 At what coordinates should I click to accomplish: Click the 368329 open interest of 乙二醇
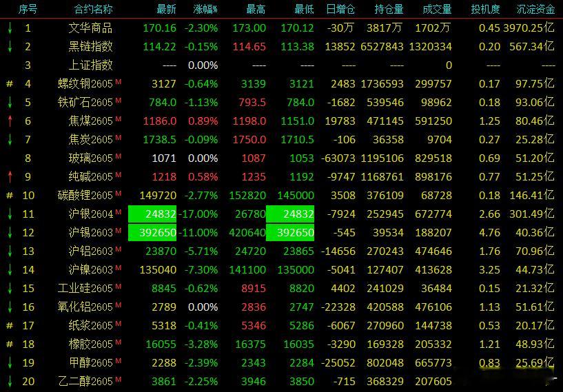385,382
